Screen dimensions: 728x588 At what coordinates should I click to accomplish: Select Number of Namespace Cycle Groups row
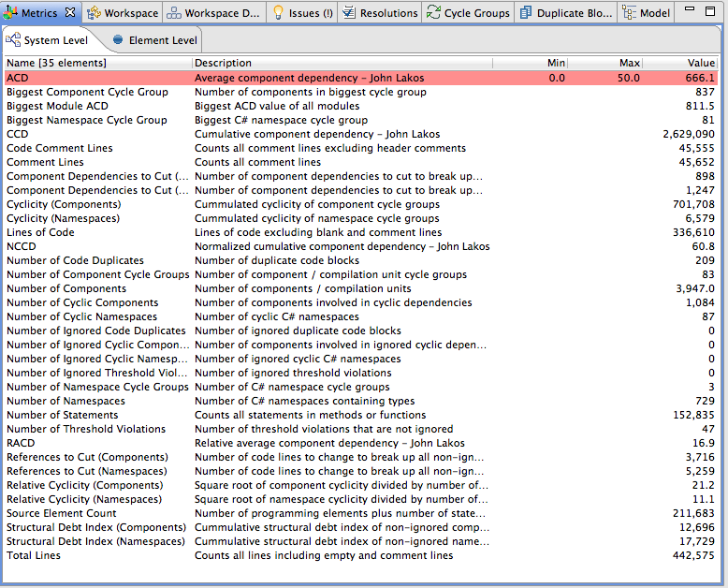pyautogui.click(x=361, y=387)
